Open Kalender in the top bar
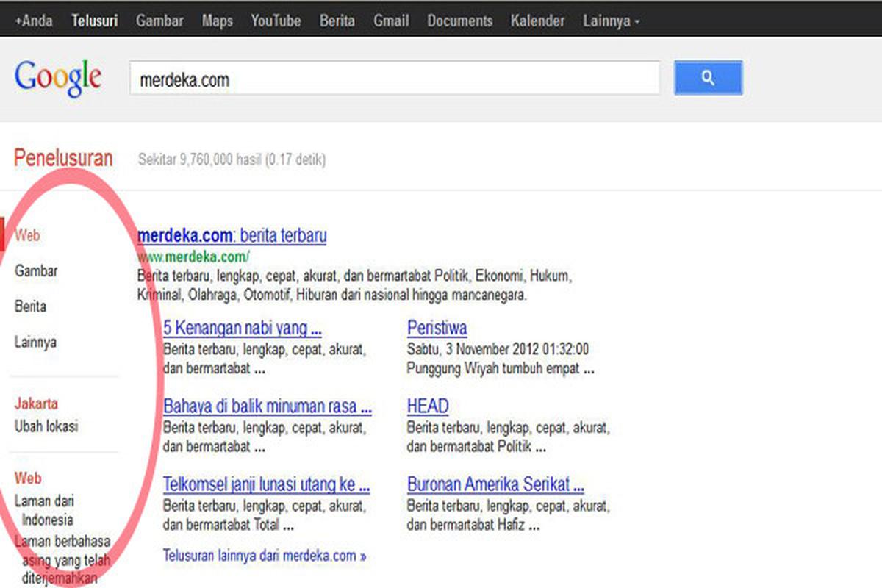This screenshot has height=588, width=882. click(537, 21)
